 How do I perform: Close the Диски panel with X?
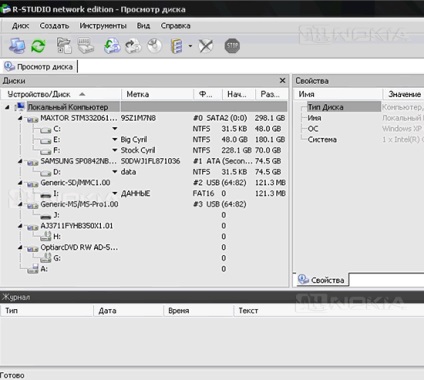282,80
